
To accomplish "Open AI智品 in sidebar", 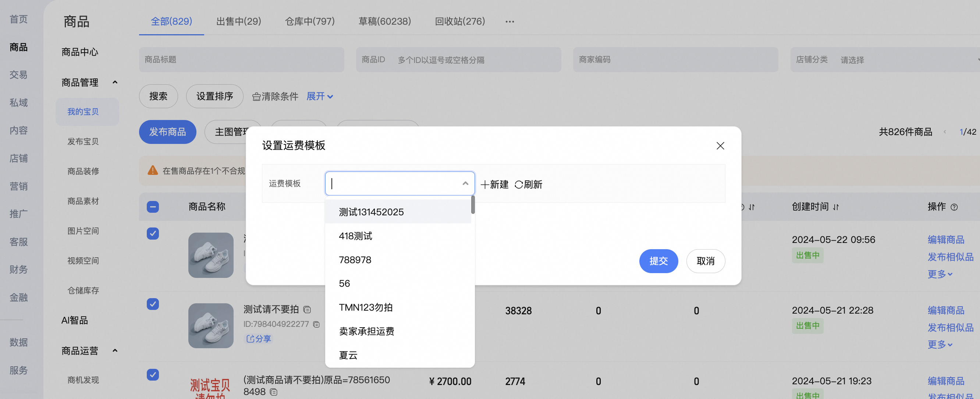I will [x=75, y=320].
